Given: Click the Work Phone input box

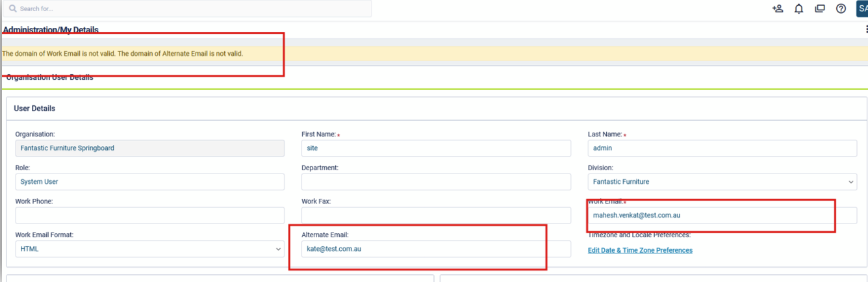Looking at the screenshot, I should click(149, 215).
